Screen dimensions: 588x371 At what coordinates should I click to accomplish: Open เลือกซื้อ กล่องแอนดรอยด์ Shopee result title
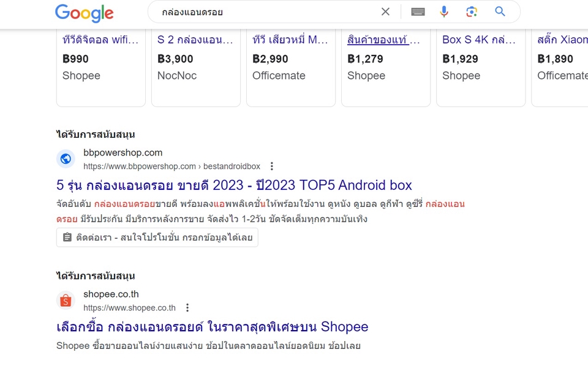click(x=213, y=327)
